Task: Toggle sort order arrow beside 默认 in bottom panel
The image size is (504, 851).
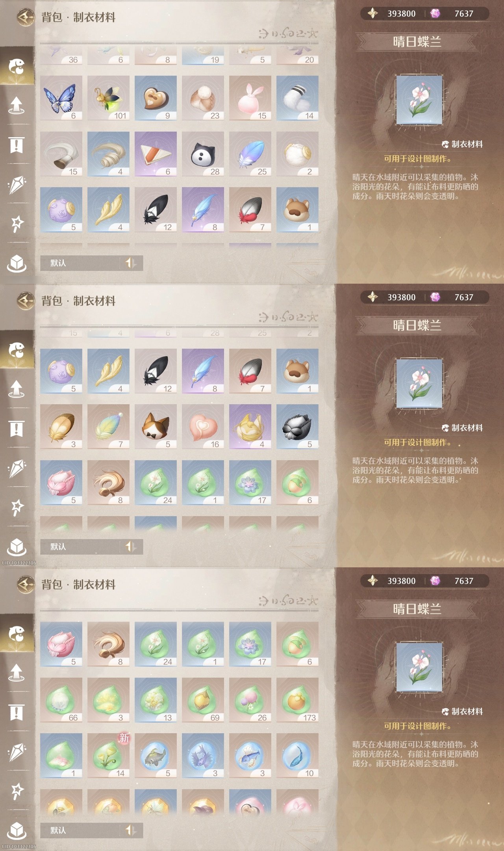Action: click(131, 830)
